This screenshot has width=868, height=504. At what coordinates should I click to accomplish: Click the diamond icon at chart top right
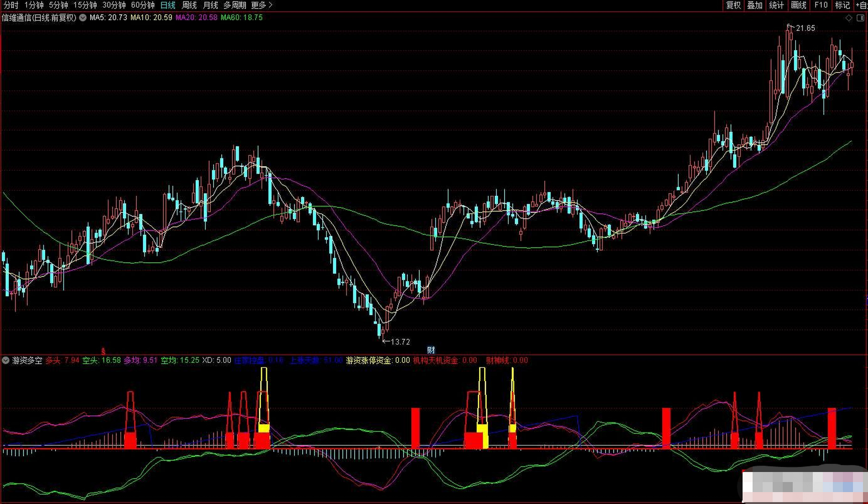pyautogui.click(x=849, y=18)
